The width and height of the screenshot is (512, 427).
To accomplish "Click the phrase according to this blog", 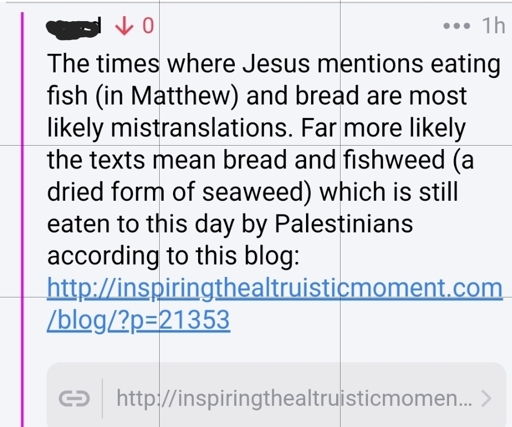I will tap(173, 256).
